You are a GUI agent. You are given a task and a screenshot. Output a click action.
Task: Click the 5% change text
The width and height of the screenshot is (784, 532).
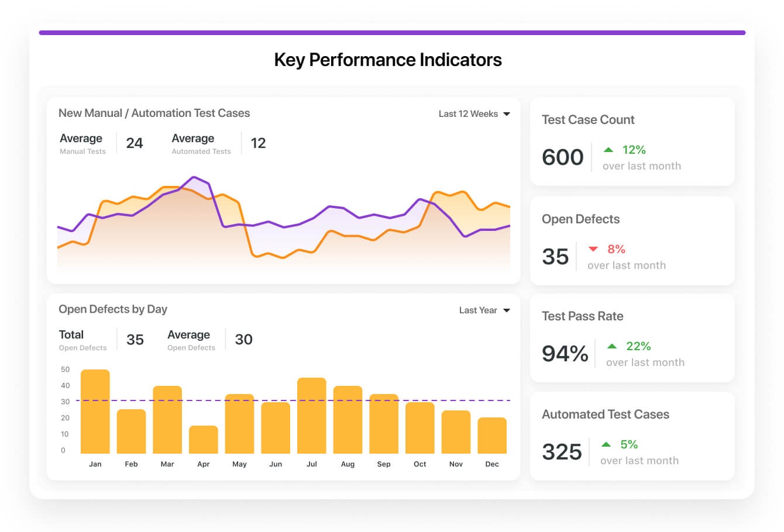coord(629,445)
